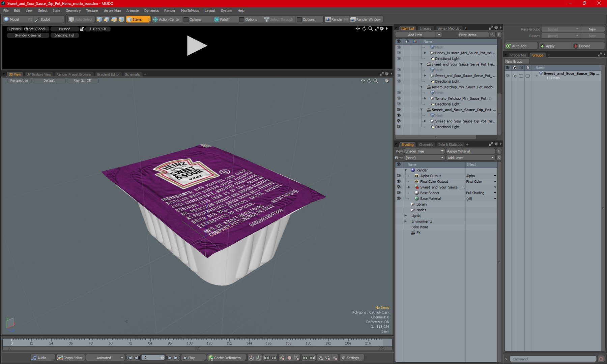Screen dimensions: 607x364
Task: Open Animated dropdown in bottom bar
Action: (x=105, y=358)
